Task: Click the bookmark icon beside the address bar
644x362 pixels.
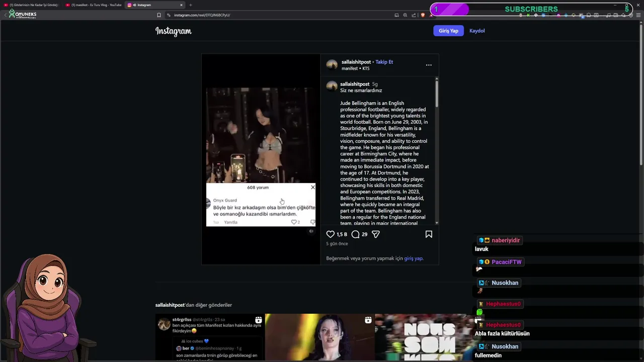Action: pyautogui.click(x=159, y=15)
